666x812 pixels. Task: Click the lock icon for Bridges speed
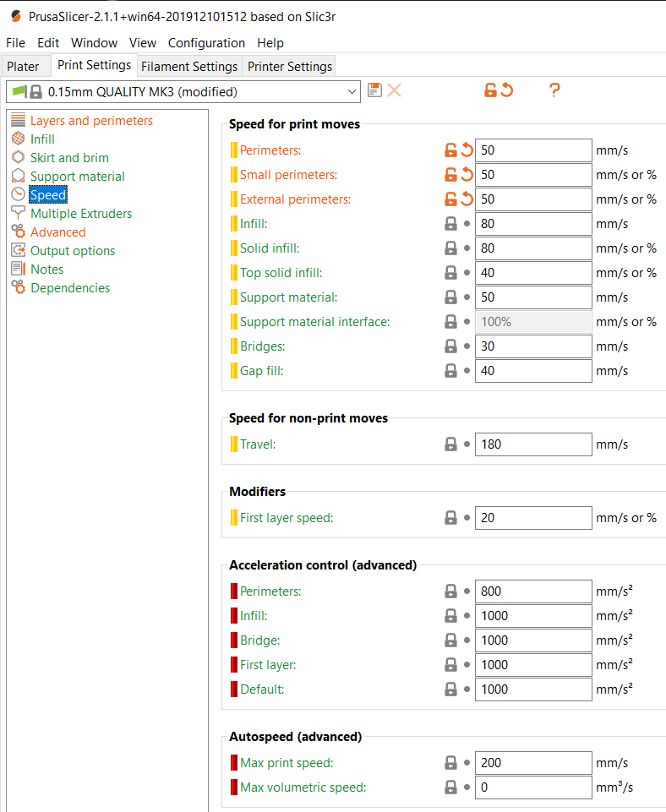click(x=450, y=346)
